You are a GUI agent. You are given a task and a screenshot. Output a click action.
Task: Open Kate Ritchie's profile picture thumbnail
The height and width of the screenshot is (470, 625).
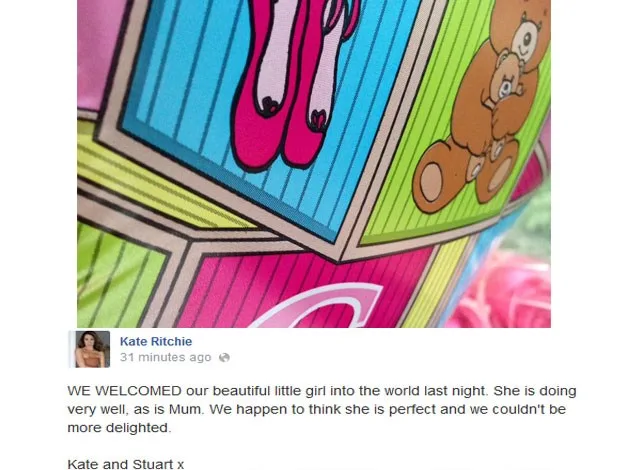(92, 349)
